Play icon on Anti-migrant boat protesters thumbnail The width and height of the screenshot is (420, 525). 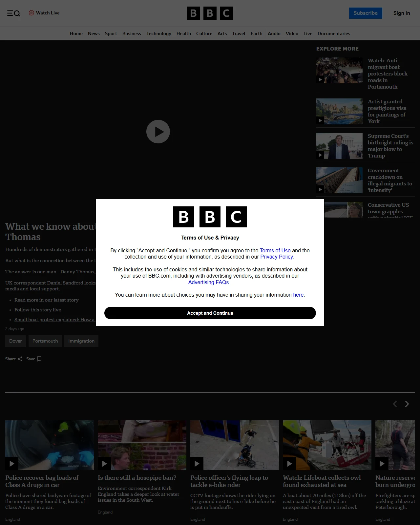(x=320, y=79)
